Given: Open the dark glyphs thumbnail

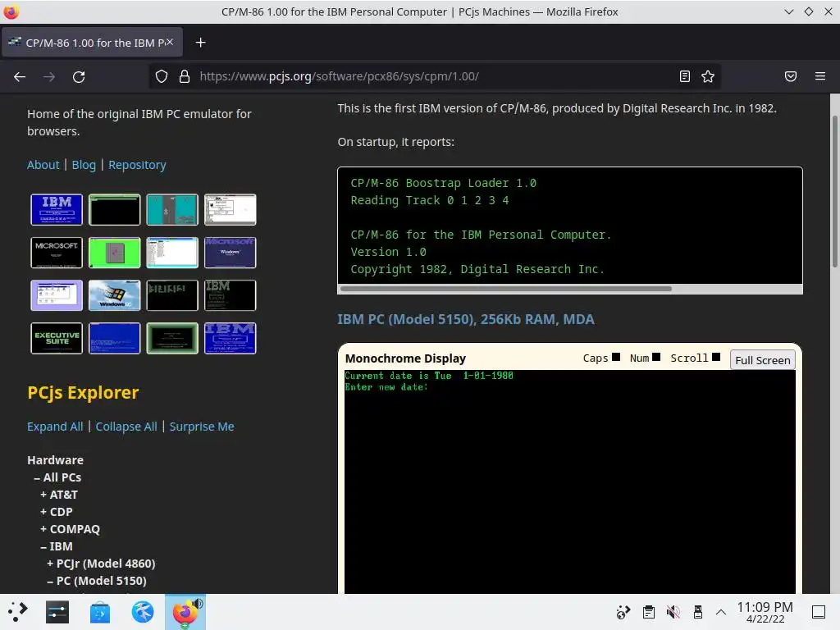Looking at the screenshot, I should click(x=172, y=295).
